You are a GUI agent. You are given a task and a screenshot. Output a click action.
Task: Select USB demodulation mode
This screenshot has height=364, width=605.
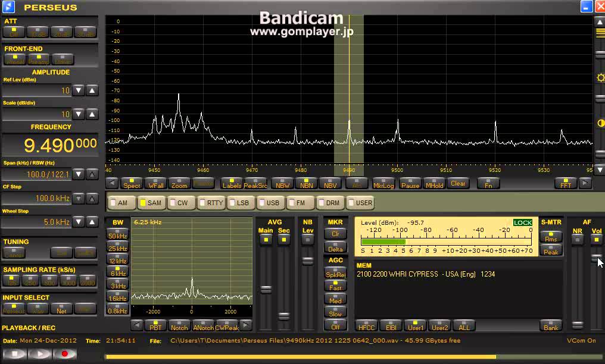[x=271, y=203]
